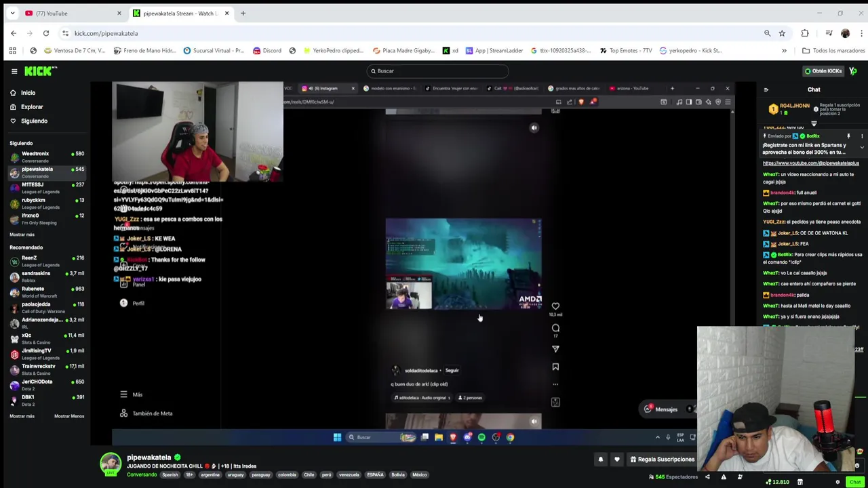Click the 12.810 KICKs balance
868x488 pixels.
pyautogui.click(x=777, y=482)
